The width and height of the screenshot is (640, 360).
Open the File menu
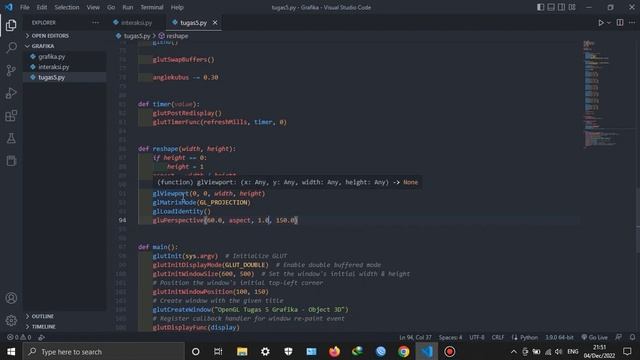(24, 7)
